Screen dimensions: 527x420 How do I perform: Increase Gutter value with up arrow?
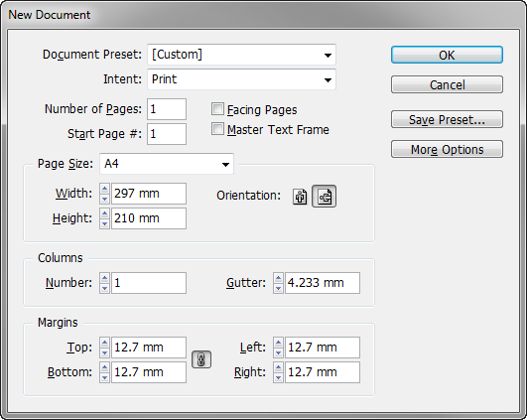point(278,278)
